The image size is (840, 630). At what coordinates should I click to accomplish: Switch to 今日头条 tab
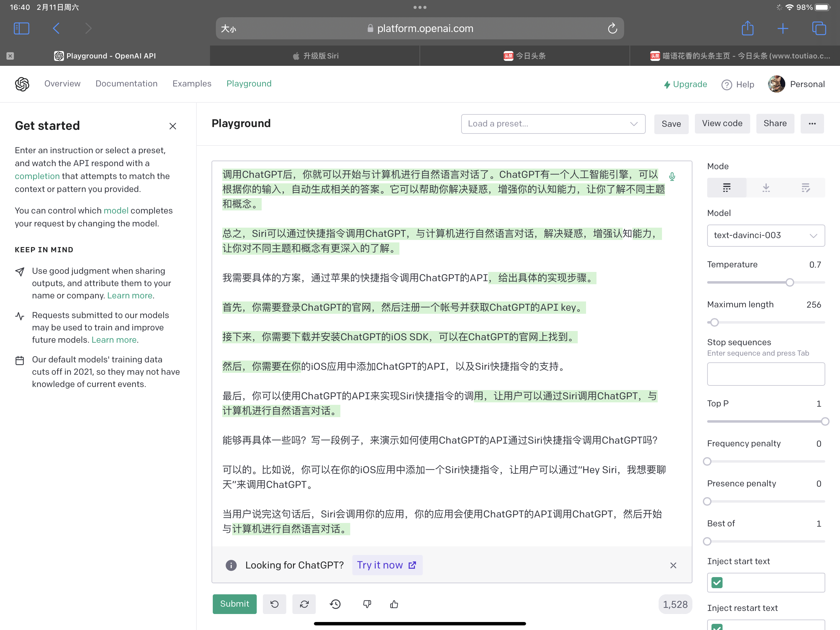525,56
